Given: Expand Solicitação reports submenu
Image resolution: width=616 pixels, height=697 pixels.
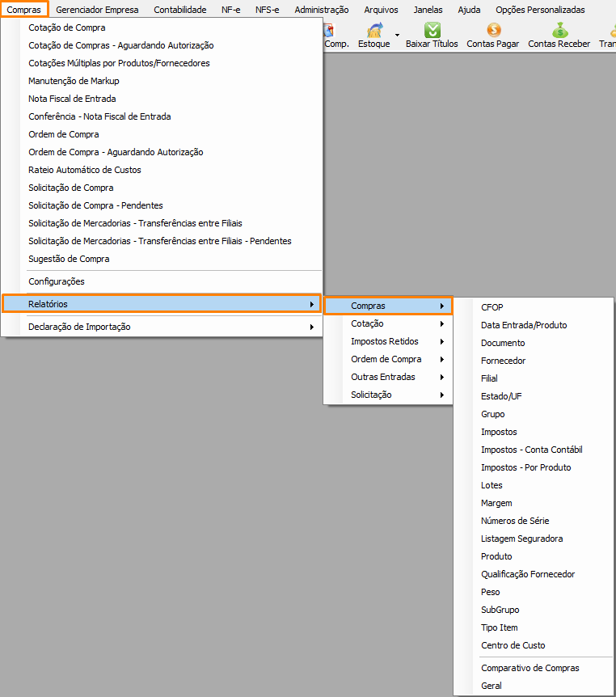Looking at the screenshot, I should pyautogui.click(x=389, y=395).
